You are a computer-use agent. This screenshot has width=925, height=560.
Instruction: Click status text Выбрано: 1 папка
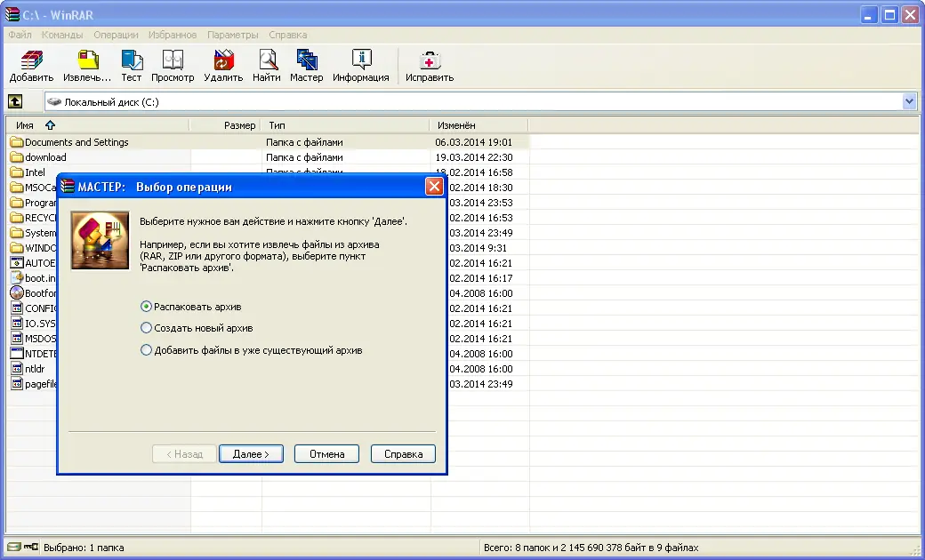pyautogui.click(x=84, y=548)
